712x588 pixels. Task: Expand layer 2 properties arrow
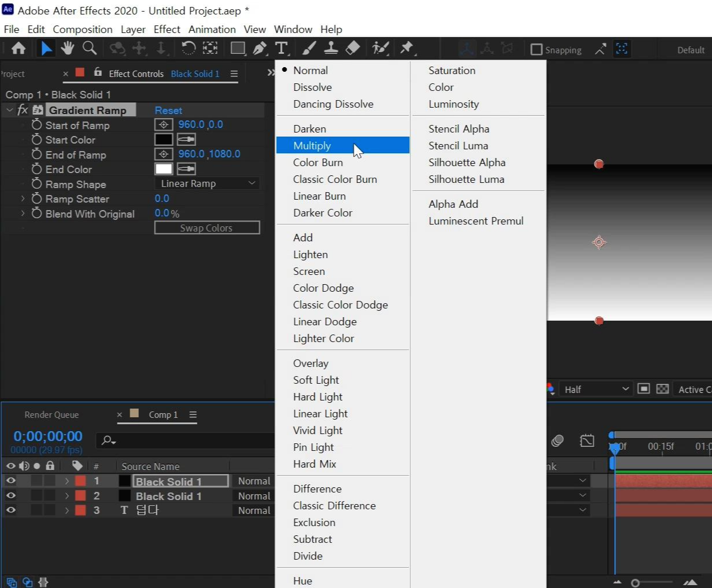67,495
